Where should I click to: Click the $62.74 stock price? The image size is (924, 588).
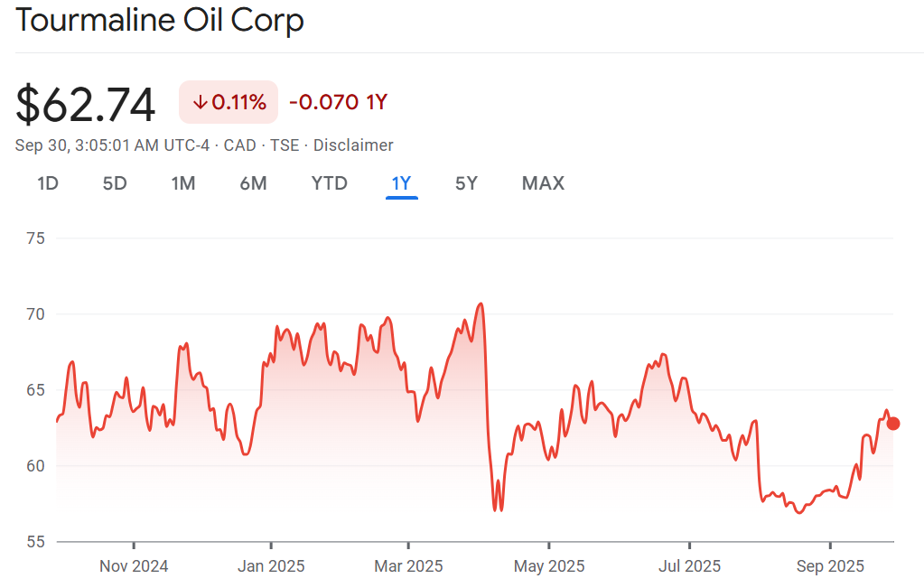click(86, 105)
